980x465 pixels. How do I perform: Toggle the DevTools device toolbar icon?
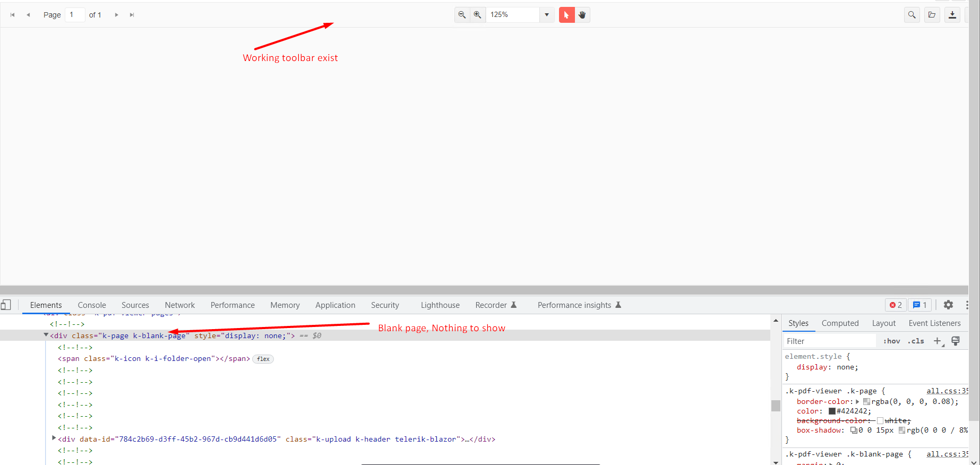[6, 305]
